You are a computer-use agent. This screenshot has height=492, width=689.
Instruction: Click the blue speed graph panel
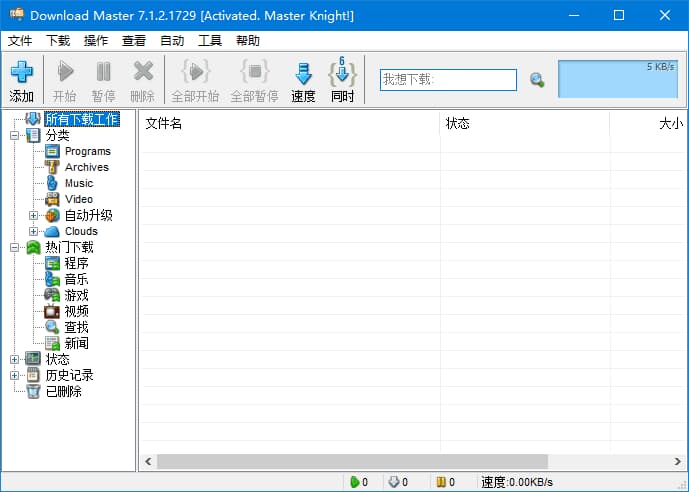[617, 79]
